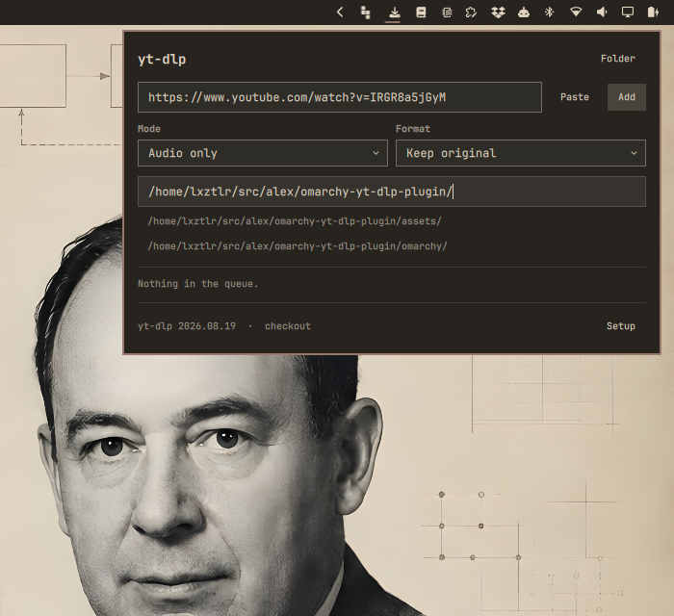This screenshot has height=616, width=674.
Task: Collapse the tray with the left chevron
Action: [x=340, y=12]
